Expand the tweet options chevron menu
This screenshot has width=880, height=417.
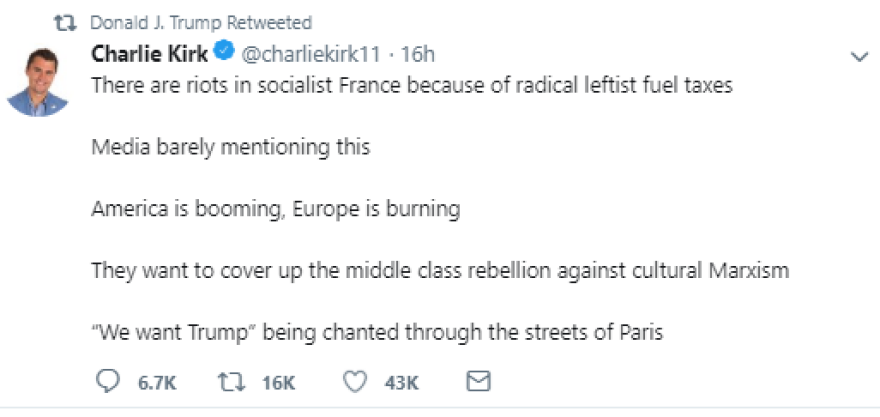coord(858,58)
